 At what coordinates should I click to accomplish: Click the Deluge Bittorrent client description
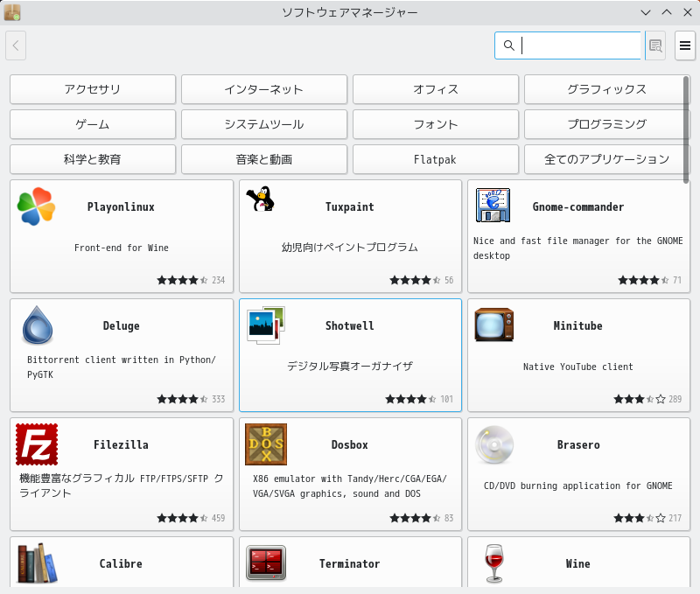coord(122,367)
